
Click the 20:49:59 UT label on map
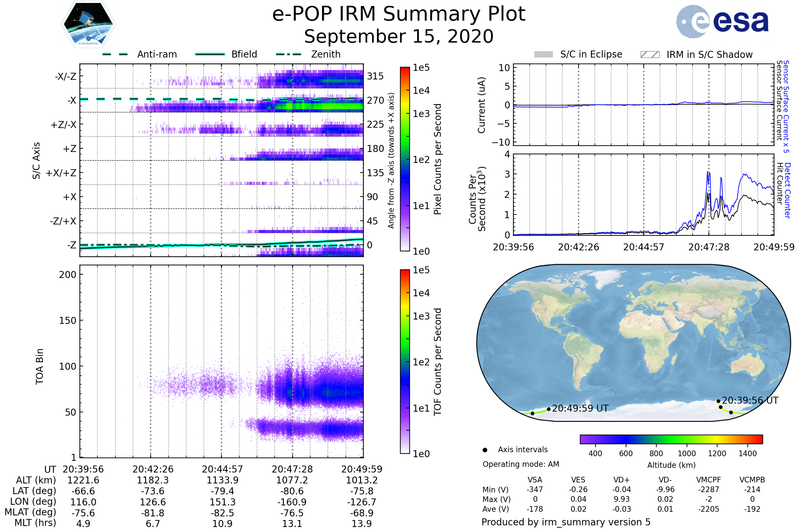pos(580,409)
